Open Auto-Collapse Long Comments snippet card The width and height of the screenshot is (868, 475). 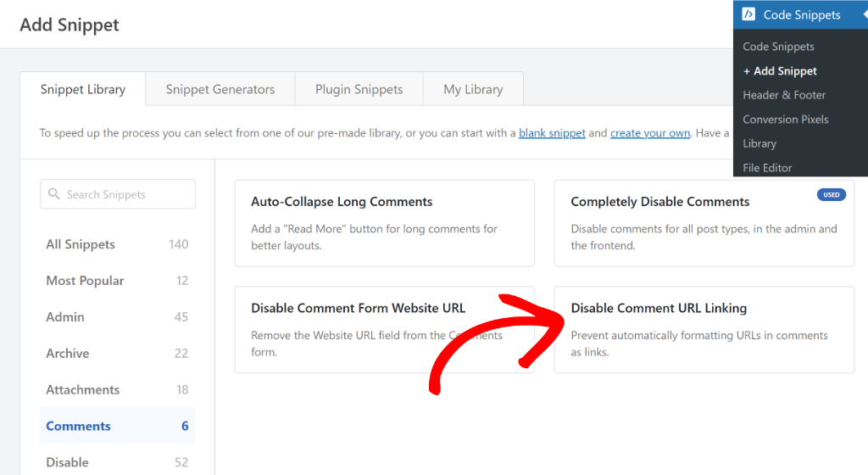(x=385, y=223)
